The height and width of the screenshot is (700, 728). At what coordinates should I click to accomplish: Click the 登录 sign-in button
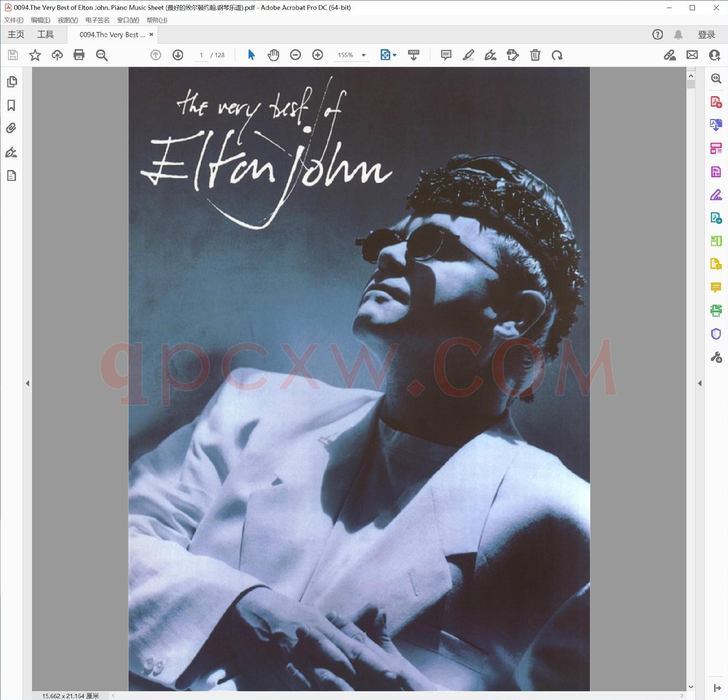[706, 35]
